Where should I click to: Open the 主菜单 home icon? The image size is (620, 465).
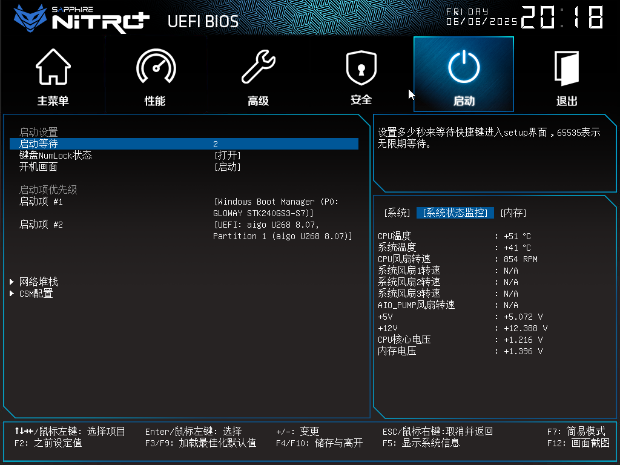click(x=53, y=66)
